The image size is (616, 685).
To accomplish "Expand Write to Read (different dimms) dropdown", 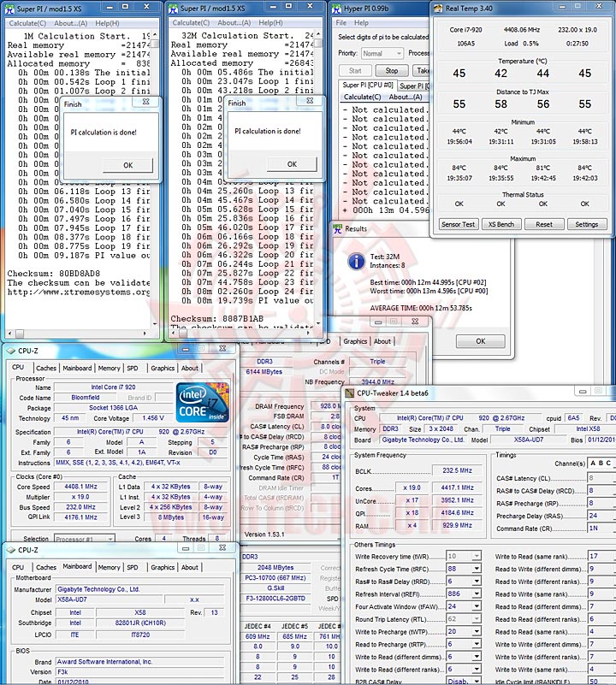I will tap(477, 657).
